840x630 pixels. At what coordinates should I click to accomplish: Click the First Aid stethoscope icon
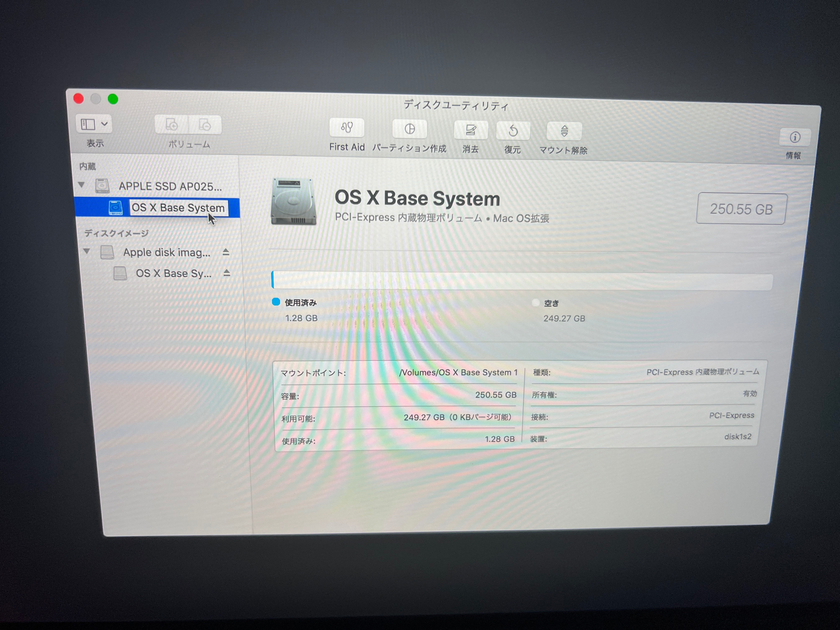(347, 127)
